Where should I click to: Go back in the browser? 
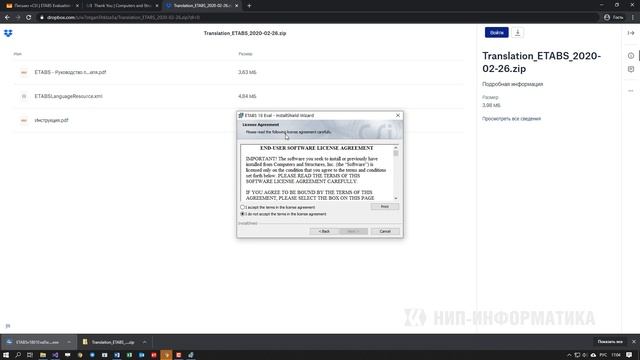7,18
